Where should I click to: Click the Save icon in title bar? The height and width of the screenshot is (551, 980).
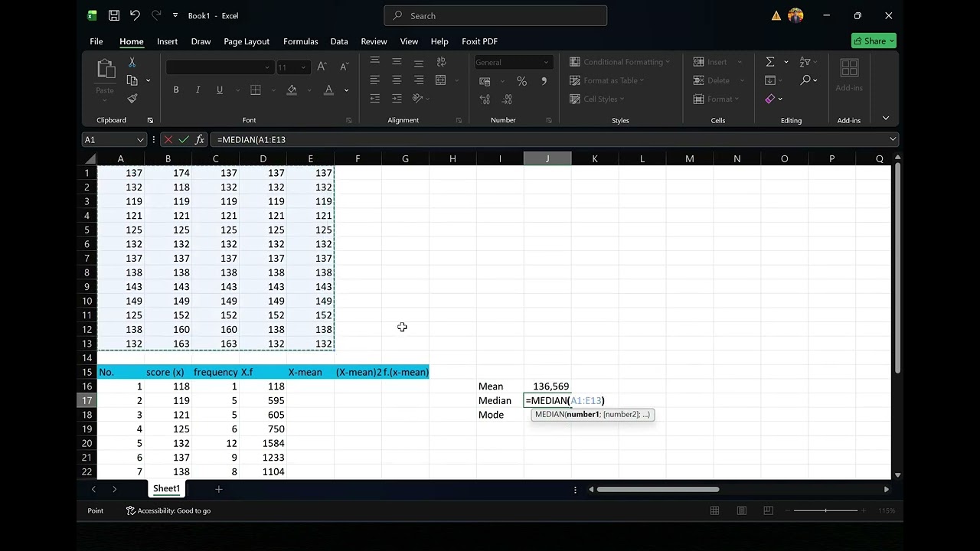113,15
